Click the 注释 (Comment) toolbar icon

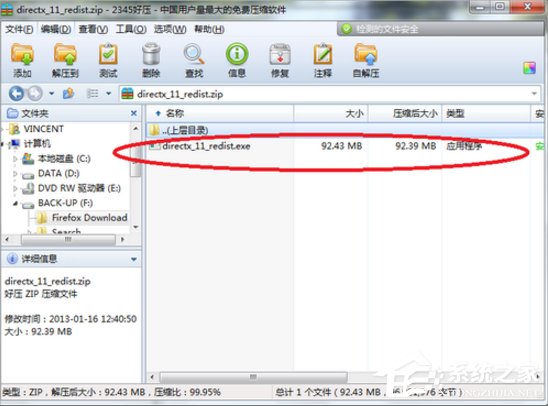point(323,60)
